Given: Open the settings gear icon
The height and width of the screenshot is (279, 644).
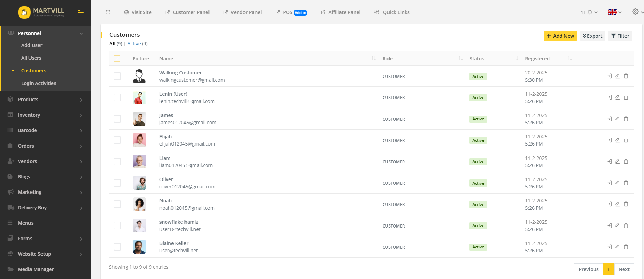Looking at the screenshot, I should tap(635, 12).
